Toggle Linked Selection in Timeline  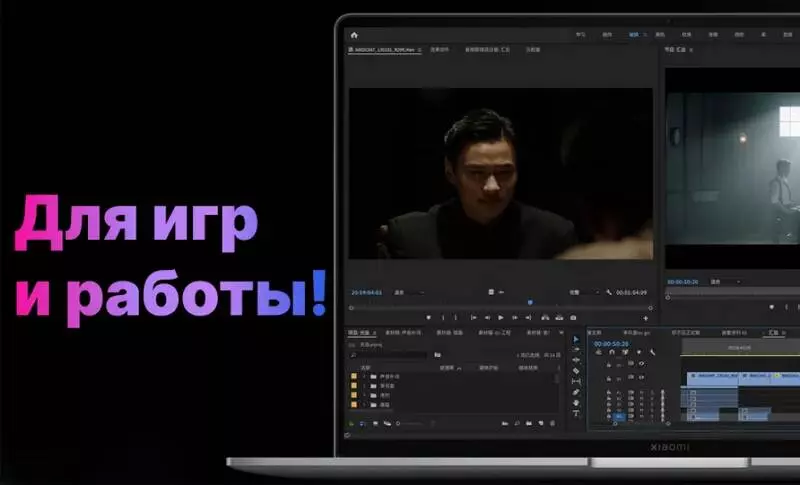[x=625, y=352]
